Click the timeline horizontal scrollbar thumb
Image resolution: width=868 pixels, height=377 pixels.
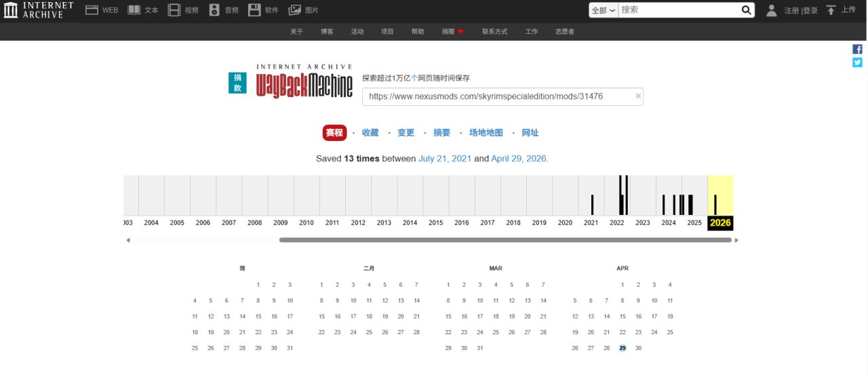click(x=505, y=240)
